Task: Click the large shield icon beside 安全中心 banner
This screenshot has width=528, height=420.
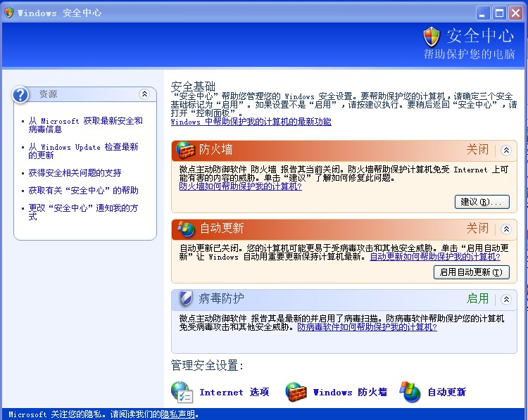Action: 432,37
